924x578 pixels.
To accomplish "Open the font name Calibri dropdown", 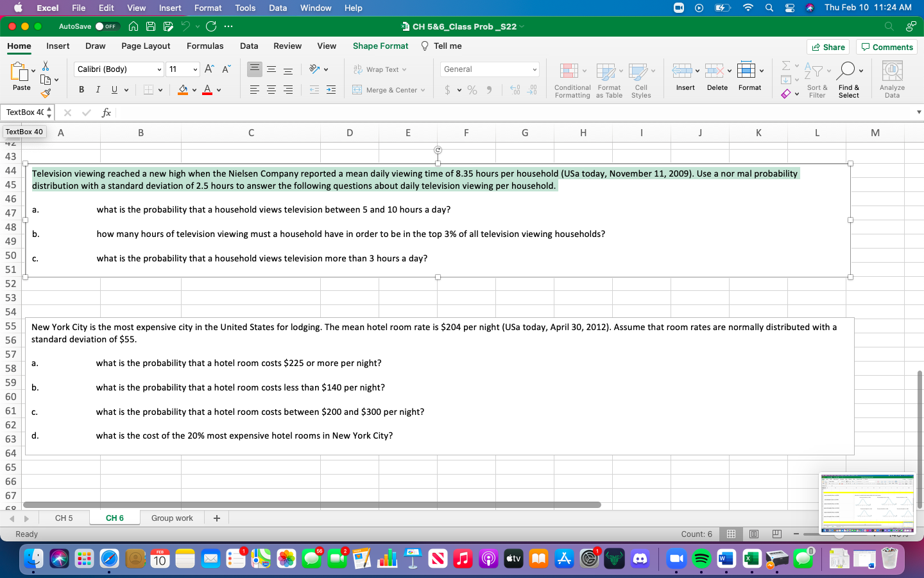I will pos(159,69).
